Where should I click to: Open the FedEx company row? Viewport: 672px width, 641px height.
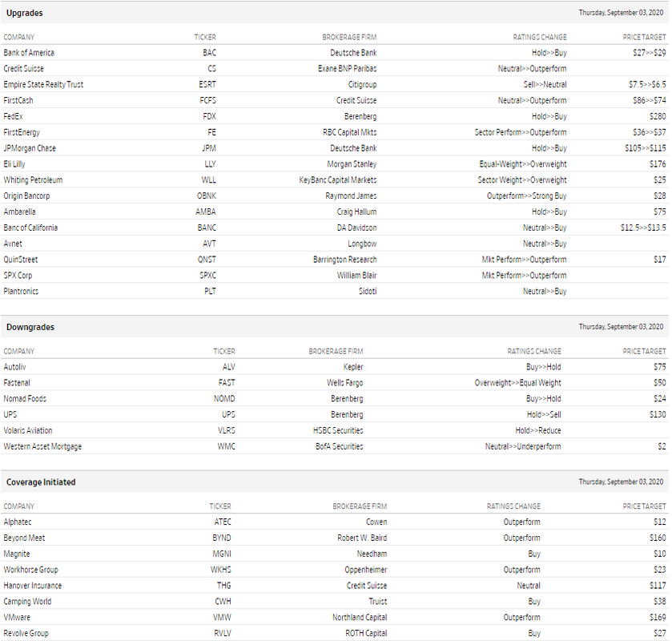(x=334, y=116)
